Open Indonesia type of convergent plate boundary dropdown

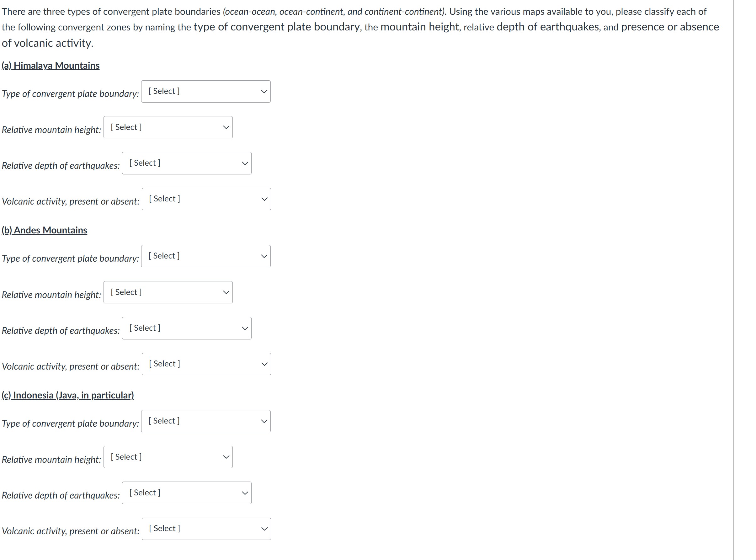[x=206, y=421]
